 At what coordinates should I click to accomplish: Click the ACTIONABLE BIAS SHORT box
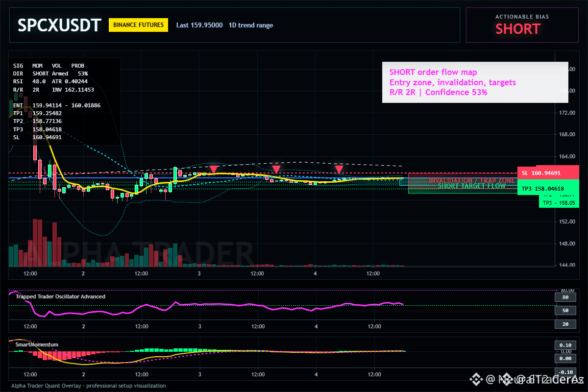tap(522, 25)
